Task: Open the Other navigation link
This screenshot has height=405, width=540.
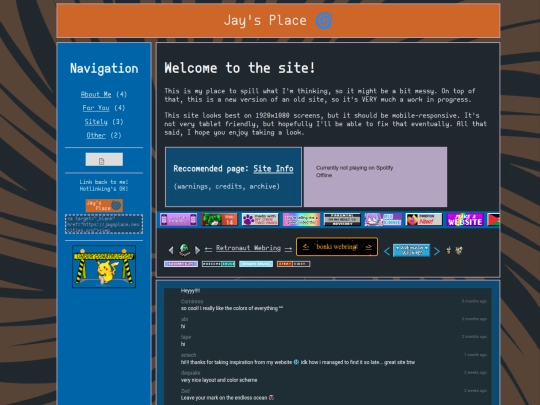Action: (96, 135)
